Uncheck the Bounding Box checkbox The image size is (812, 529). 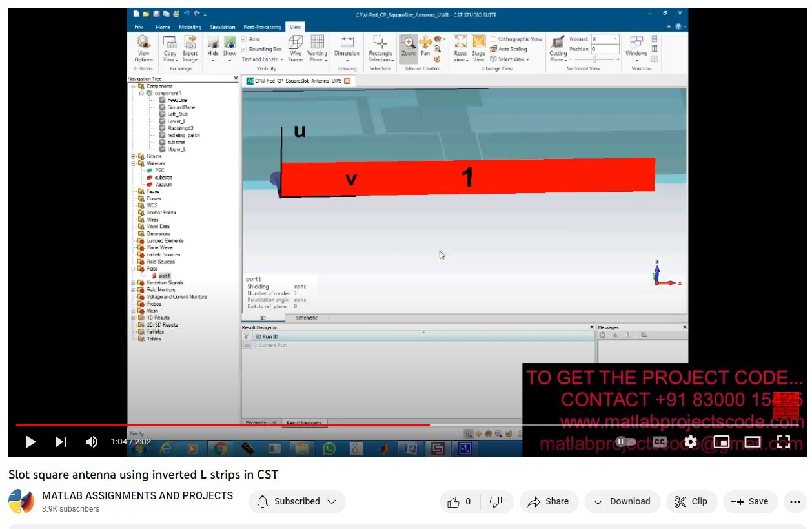pos(244,49)
